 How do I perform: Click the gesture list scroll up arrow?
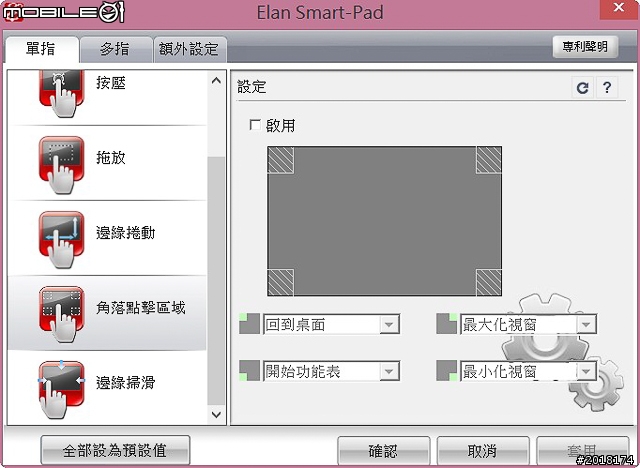pos(216,80)
